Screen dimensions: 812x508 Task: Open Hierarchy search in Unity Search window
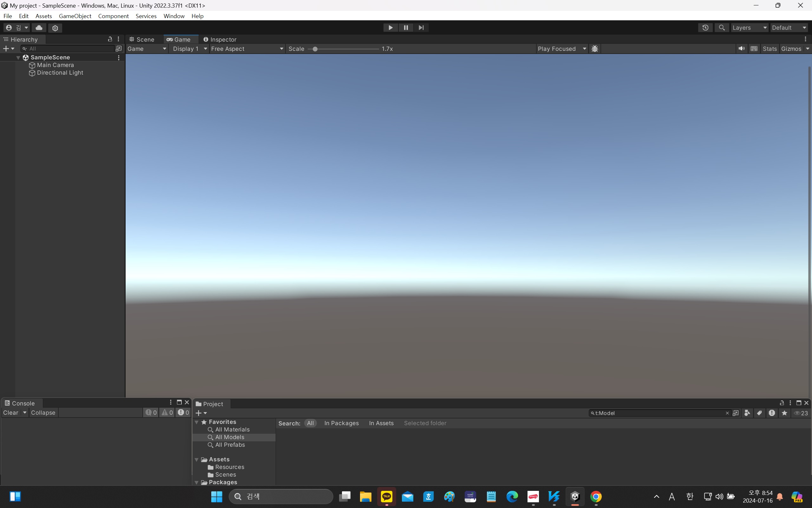119,49
